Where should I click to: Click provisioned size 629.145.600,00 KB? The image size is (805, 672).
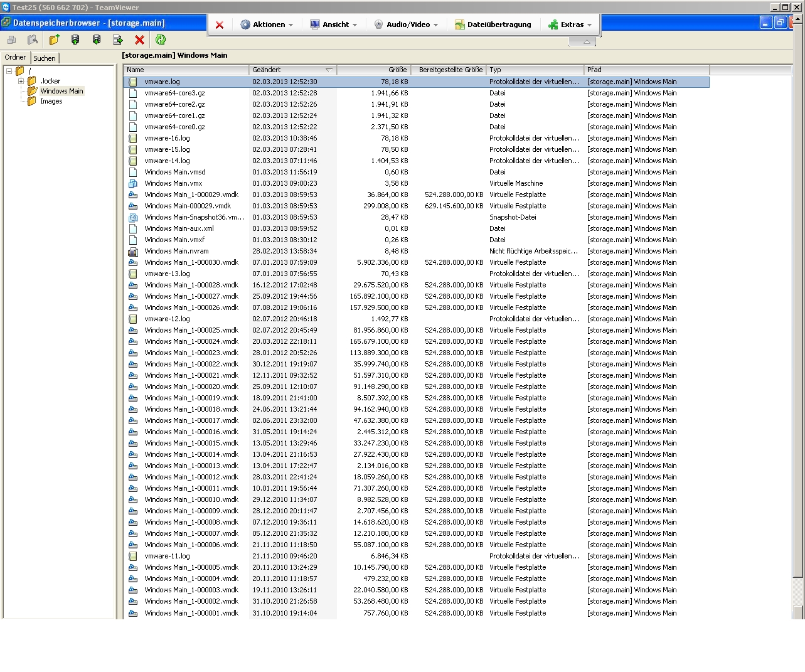point(454,206)
